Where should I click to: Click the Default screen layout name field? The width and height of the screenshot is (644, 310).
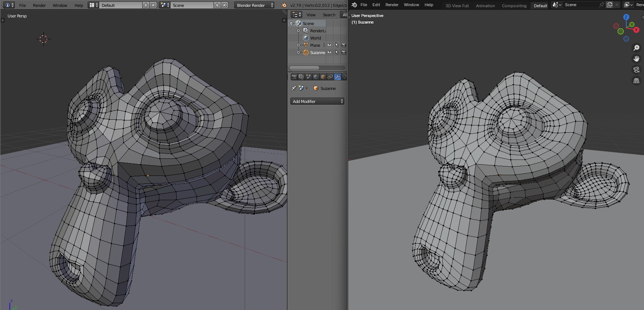coord(121,5)
